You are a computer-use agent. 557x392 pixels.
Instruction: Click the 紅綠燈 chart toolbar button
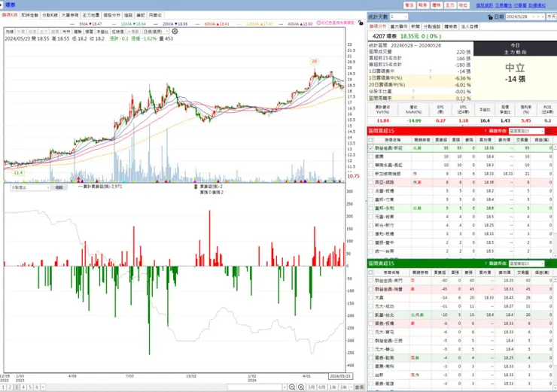pyautogui.click(x=118, y=32)
